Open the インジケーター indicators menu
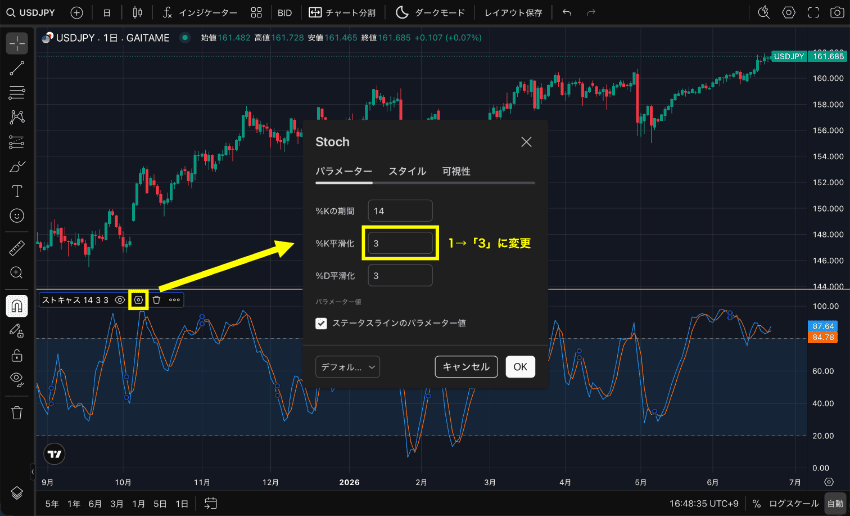 [200, 12]
